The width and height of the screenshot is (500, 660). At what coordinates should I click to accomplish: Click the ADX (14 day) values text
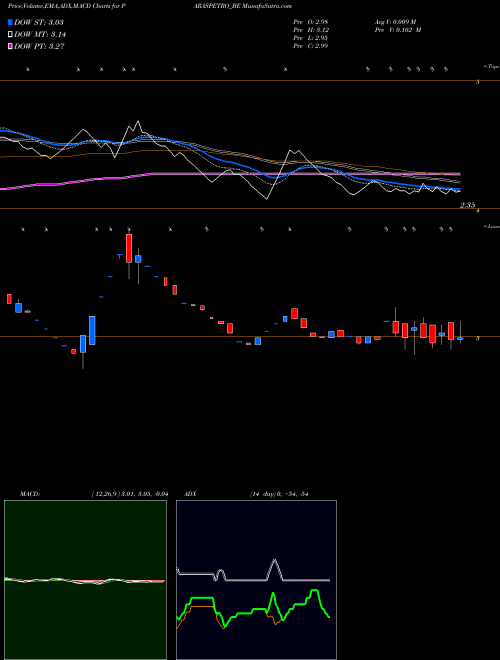(x=279, y=494)
